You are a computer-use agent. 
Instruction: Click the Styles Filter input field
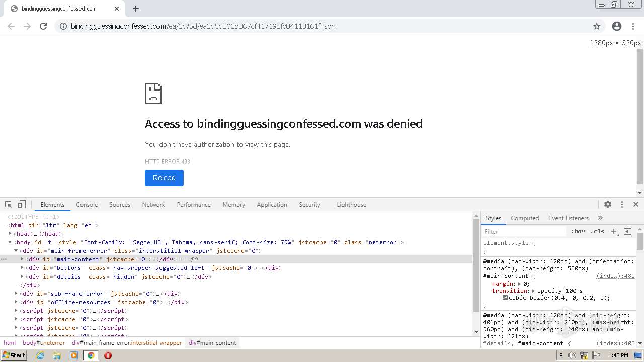[524, 232]
